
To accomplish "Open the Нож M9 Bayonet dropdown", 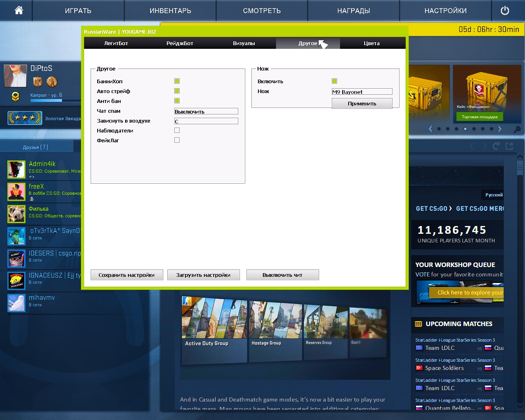I will [362, 91].
